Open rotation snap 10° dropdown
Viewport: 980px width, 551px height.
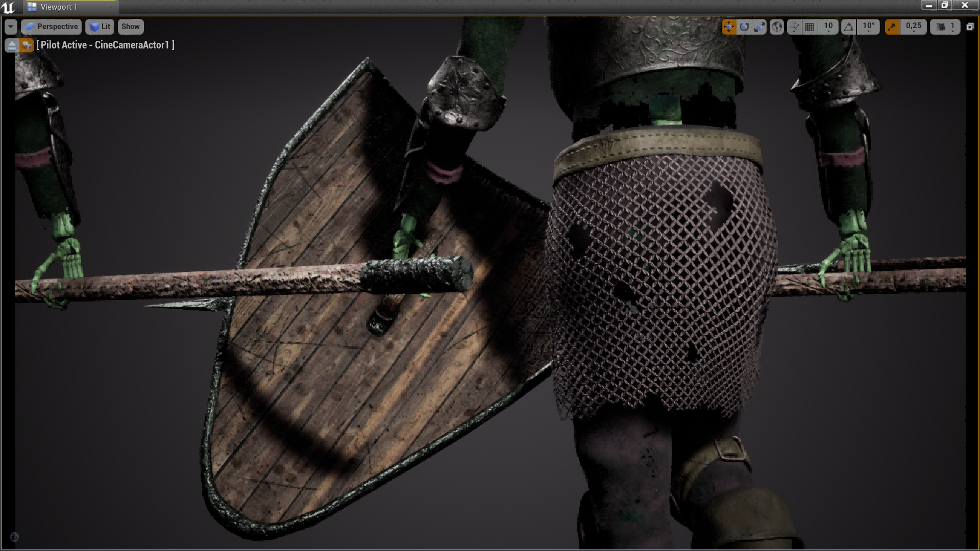tap(868, 27)
